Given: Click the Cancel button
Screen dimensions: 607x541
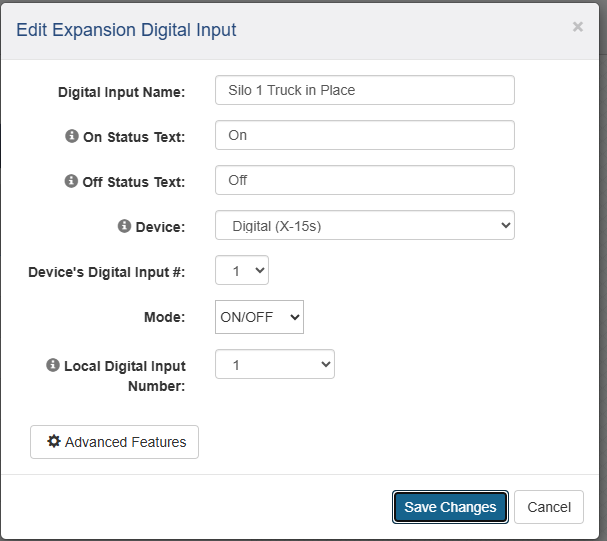Looking at the screenshot, I should pos(548,507).
